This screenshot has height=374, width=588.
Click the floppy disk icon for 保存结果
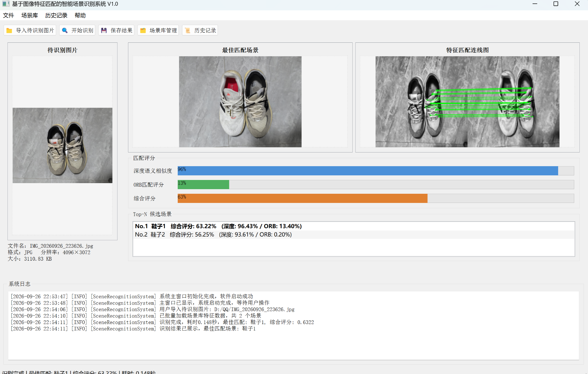pos(104,30)
